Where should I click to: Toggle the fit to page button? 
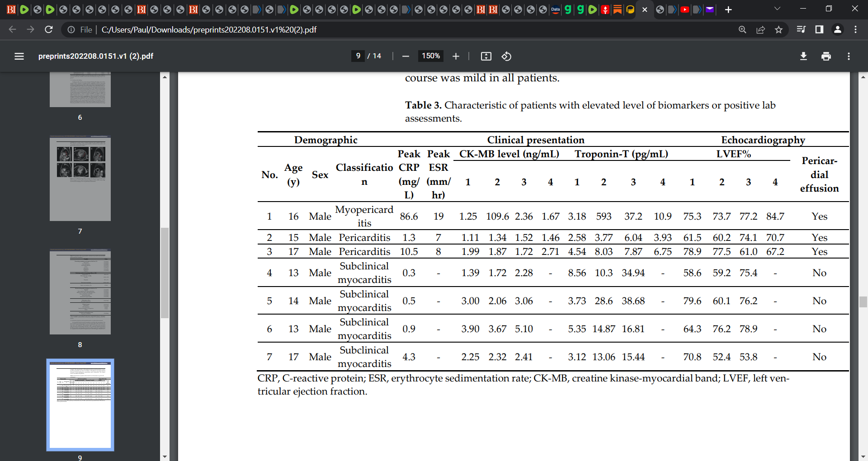coord(486,56)
